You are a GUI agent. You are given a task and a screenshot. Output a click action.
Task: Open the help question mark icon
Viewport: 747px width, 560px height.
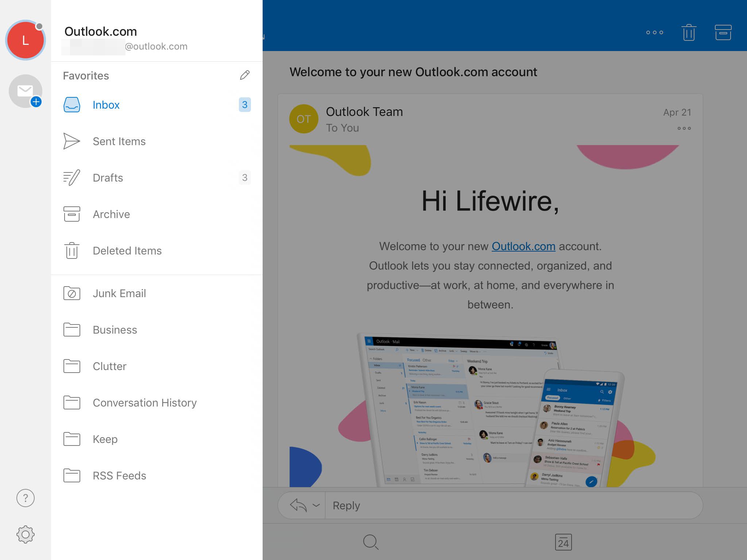26,498
